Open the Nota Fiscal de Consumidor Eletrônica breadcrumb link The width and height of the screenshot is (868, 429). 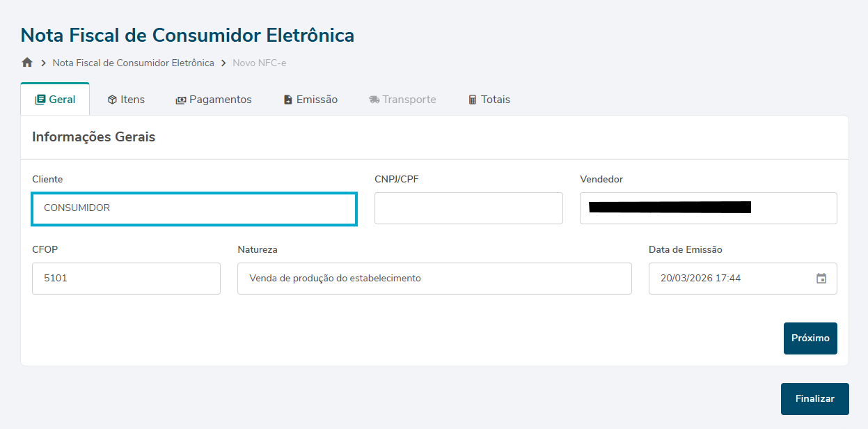click(134, 63)
